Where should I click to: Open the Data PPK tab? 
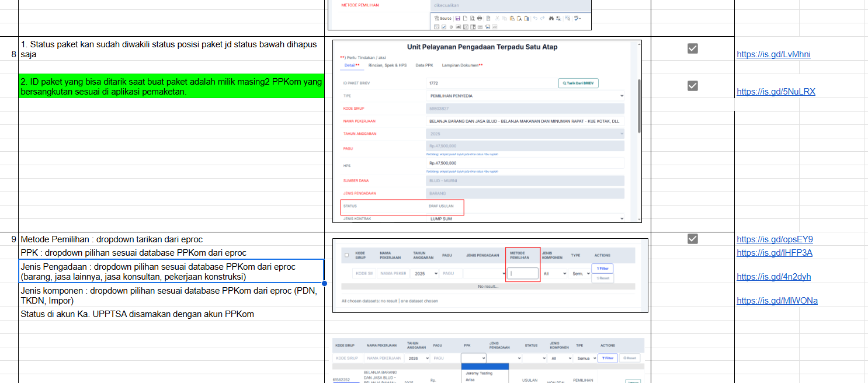click(424, 65)
